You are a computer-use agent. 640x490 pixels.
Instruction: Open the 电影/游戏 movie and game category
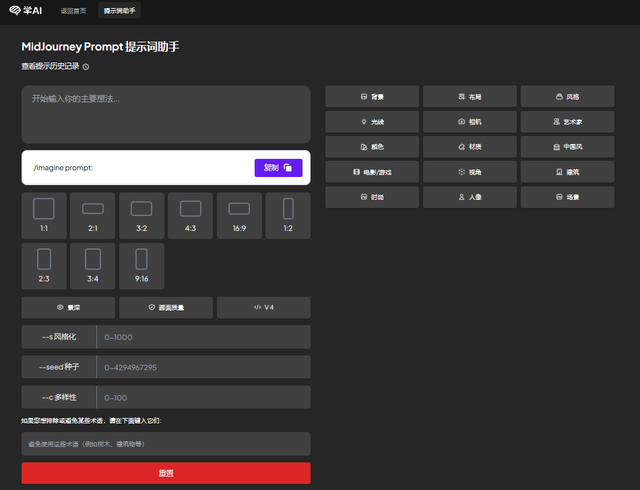point(372,172)
